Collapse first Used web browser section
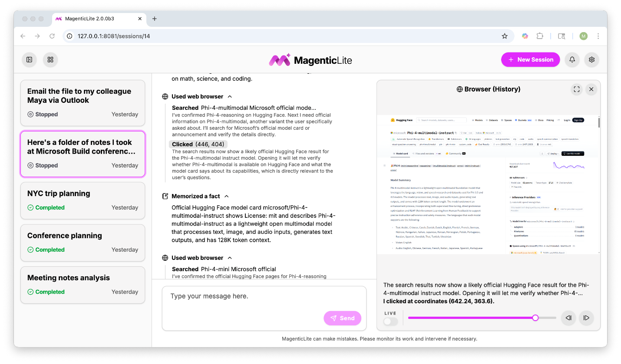This screenshot has width=621, height=364. (x=230, y=97)
